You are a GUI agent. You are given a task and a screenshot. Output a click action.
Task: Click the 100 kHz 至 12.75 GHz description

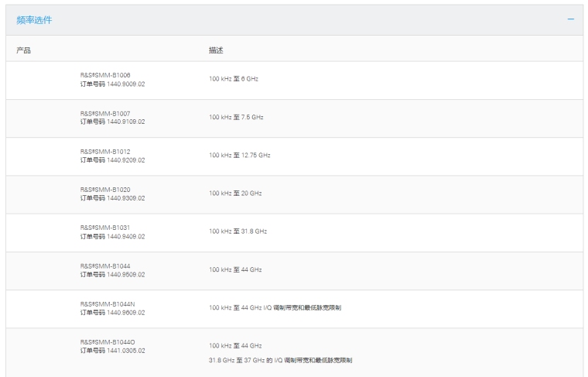click(239, 155)
